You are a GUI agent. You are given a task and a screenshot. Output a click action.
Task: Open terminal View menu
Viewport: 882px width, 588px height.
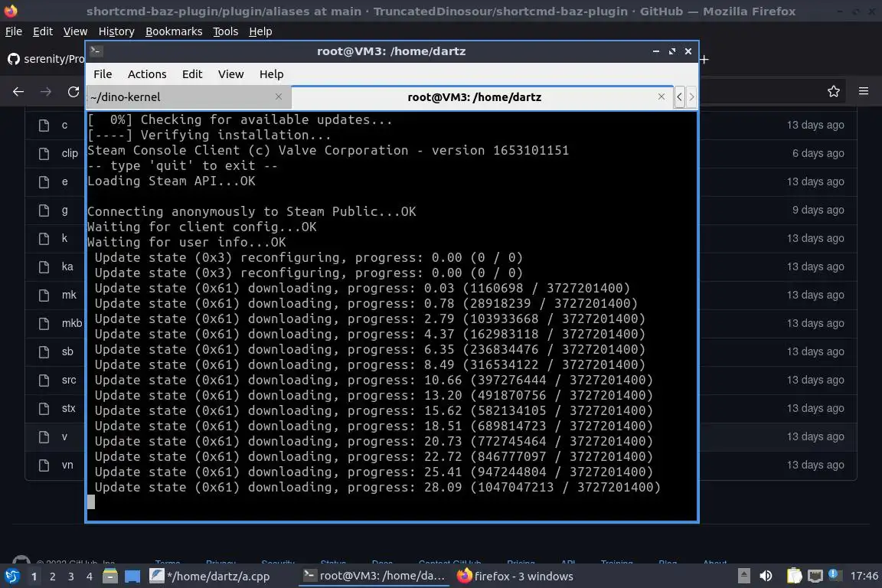coord(230,74)
